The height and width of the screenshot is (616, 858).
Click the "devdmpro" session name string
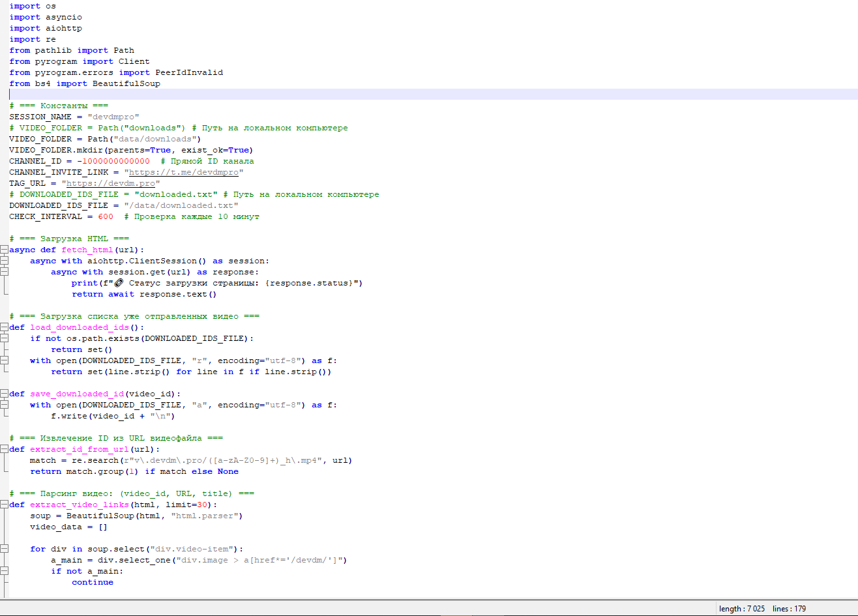coord(113,117)
